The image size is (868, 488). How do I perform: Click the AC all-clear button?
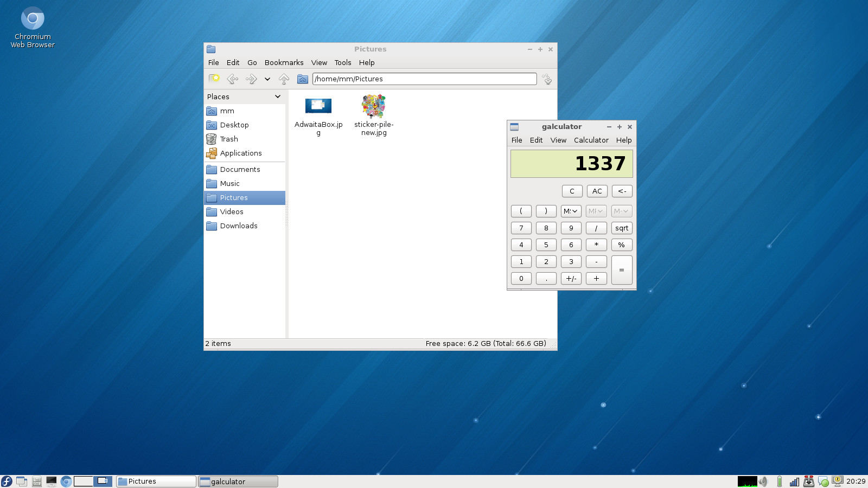tap(597, 191)
